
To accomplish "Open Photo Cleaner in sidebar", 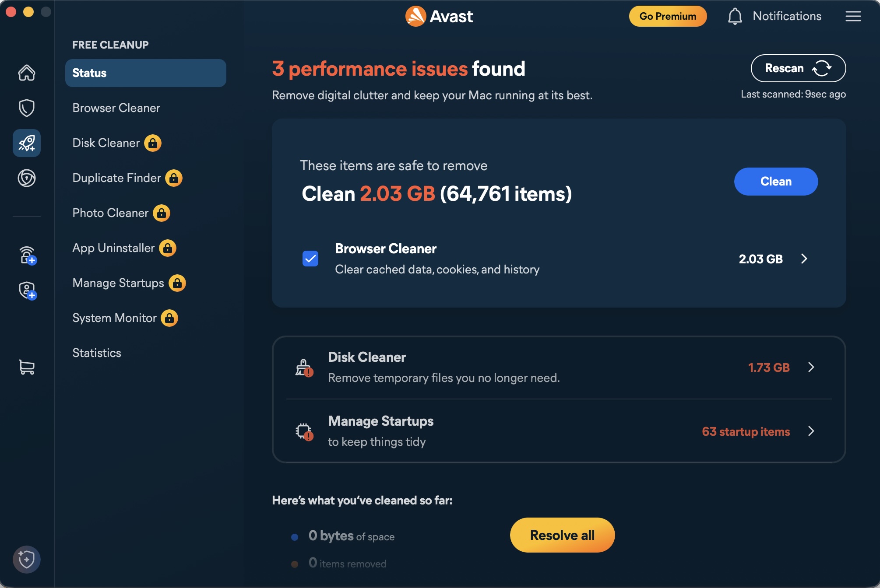I will tap(110, 213).
